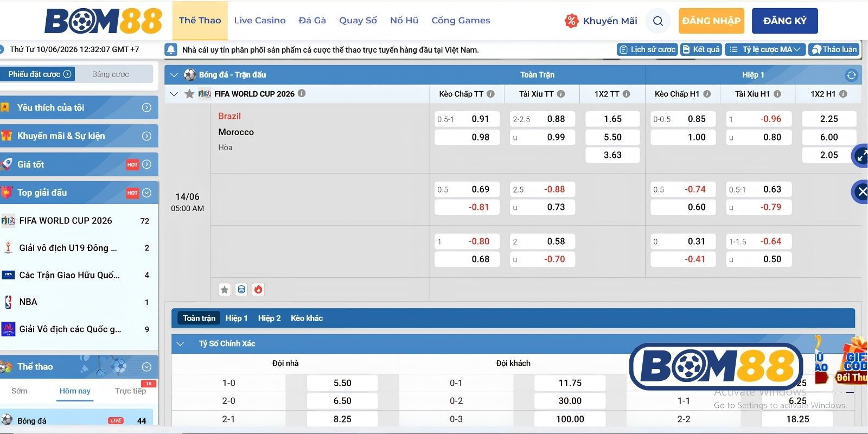The image size is (868, 434).
Task: Collapse the Bóng đá - Trận đấu section
Action: 174,75
